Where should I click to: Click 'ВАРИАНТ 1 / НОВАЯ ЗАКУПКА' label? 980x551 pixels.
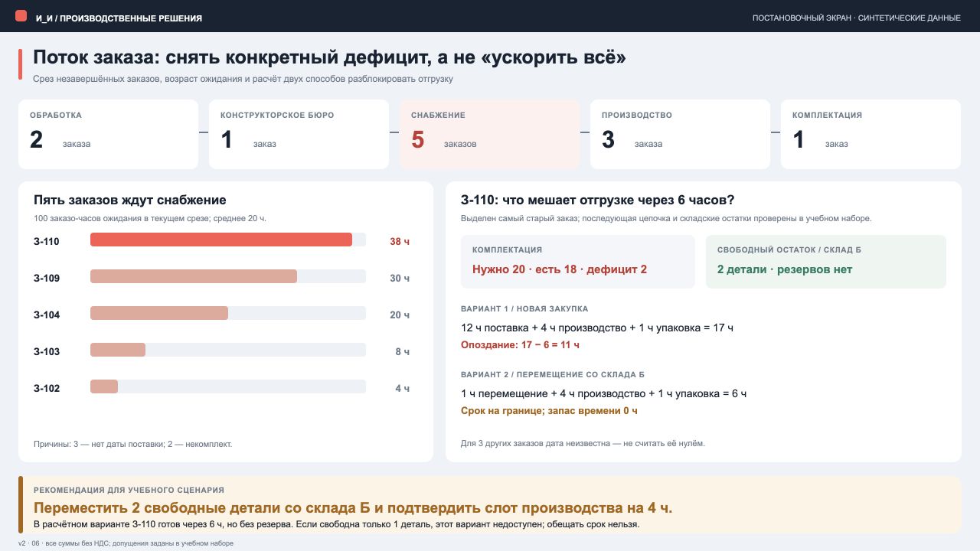point(524,308)
